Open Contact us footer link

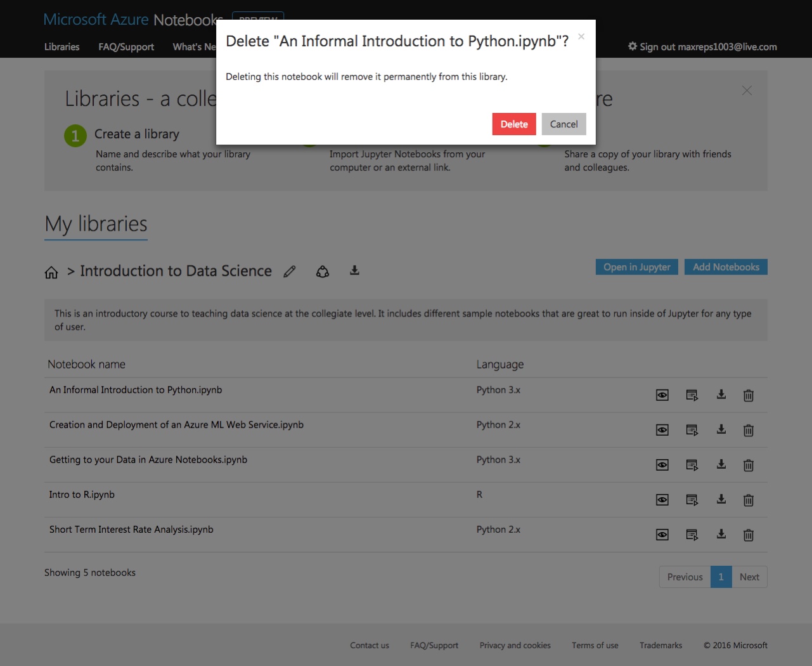[370, 645]
